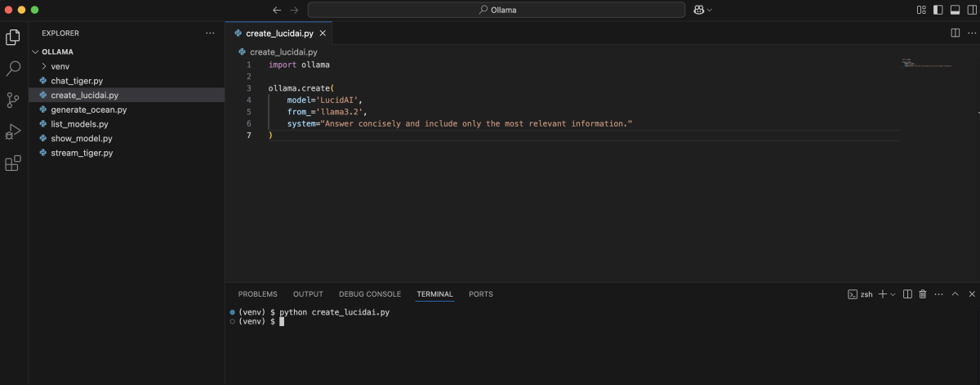Switch to the PROBLEMS panel tab
Image resolution: width=980 pixels, height=385 pixels.
[x=257, y=294]
